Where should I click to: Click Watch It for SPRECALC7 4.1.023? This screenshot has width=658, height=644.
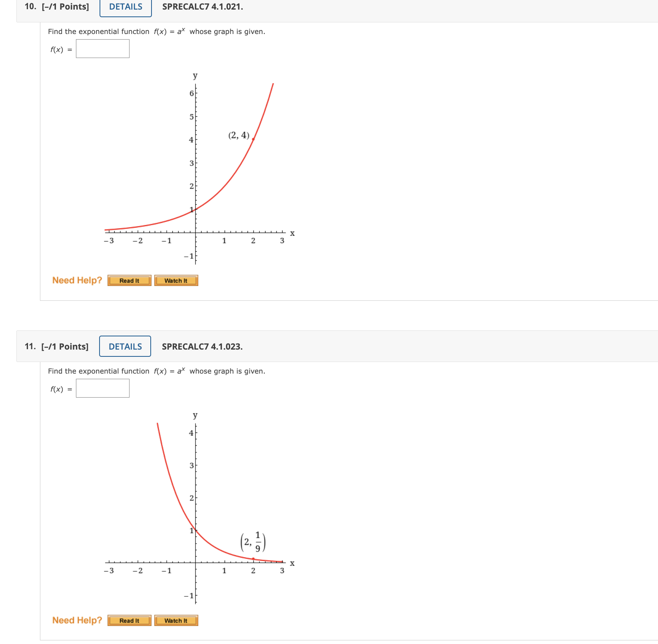click(176, 620)
